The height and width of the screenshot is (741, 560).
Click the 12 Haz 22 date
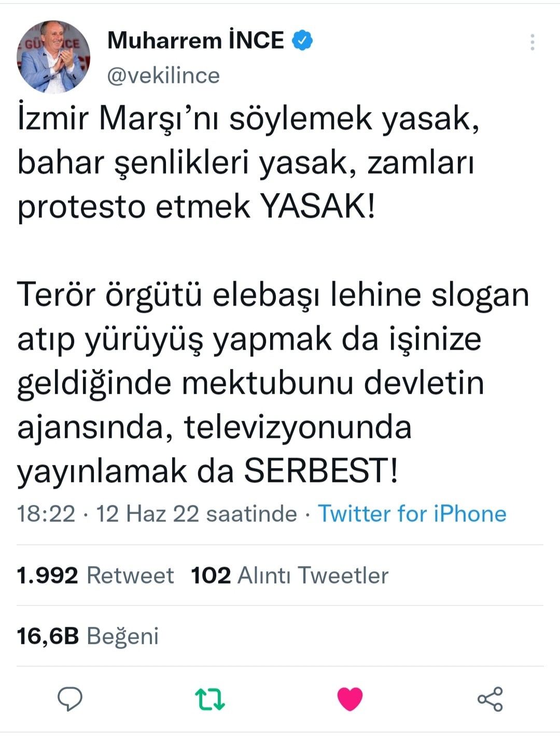pos(147,514)
